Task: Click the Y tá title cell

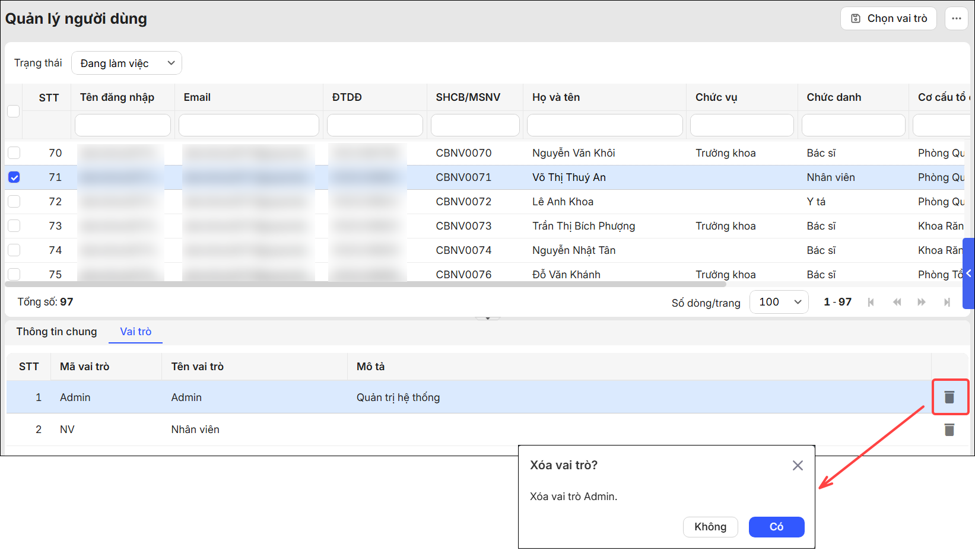Action: click(816, 202)
